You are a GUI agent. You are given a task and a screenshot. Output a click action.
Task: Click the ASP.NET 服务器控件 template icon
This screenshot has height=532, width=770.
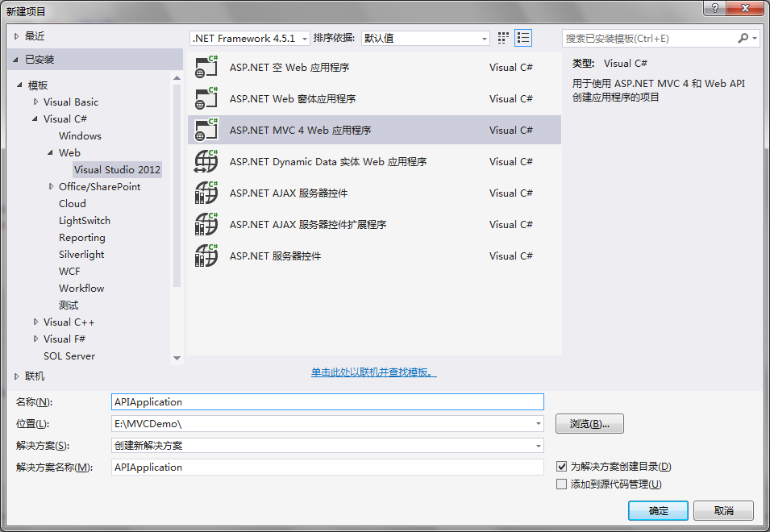pyautogui.click(x=206, y=256)
